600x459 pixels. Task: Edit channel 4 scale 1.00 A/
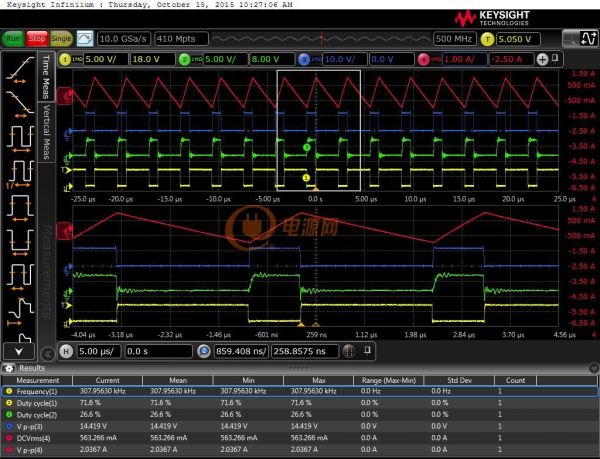pos(464,59)
